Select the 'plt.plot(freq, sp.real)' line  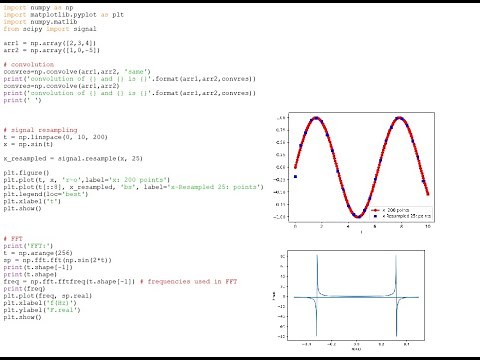(48, 296)
